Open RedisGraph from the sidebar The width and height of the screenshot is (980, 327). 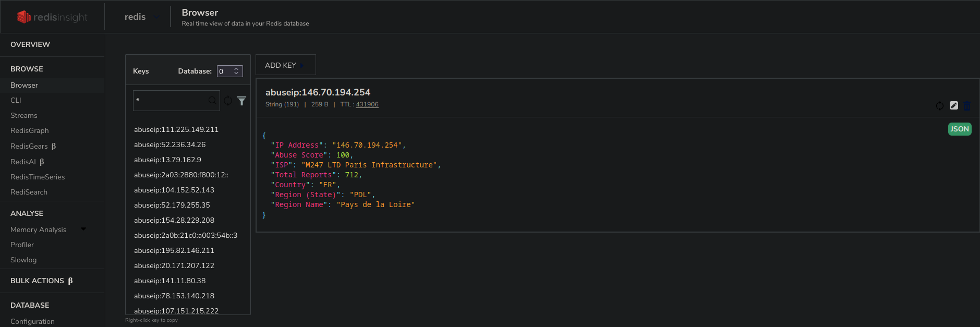pos(29,130)
